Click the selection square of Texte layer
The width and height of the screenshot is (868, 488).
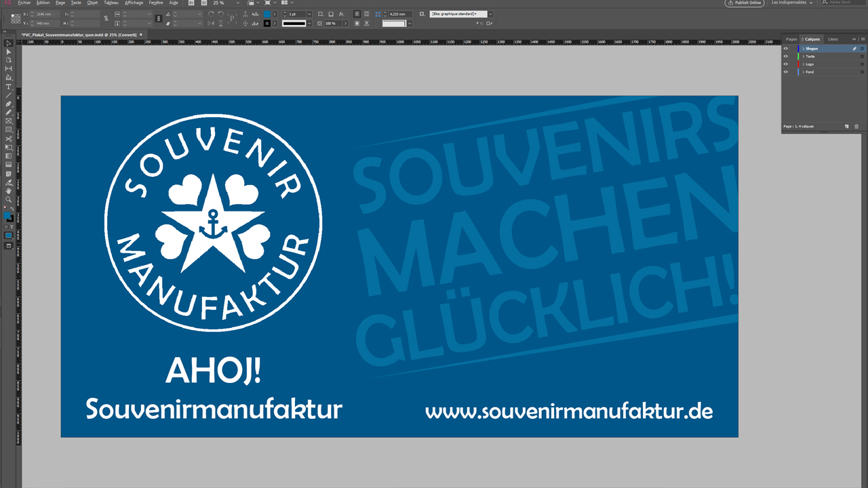tap(862, 56)
